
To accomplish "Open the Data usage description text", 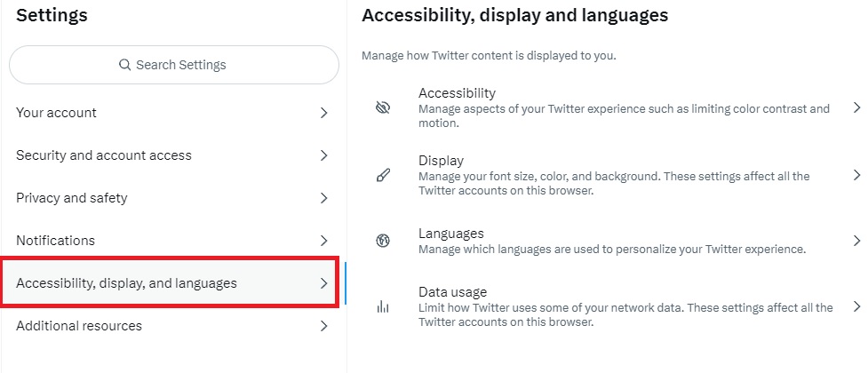I will click(x=625, y=314).
